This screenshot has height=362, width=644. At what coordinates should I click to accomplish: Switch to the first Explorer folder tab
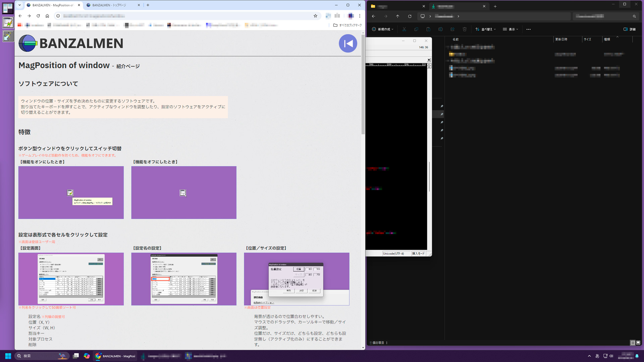tap(397, 6)
